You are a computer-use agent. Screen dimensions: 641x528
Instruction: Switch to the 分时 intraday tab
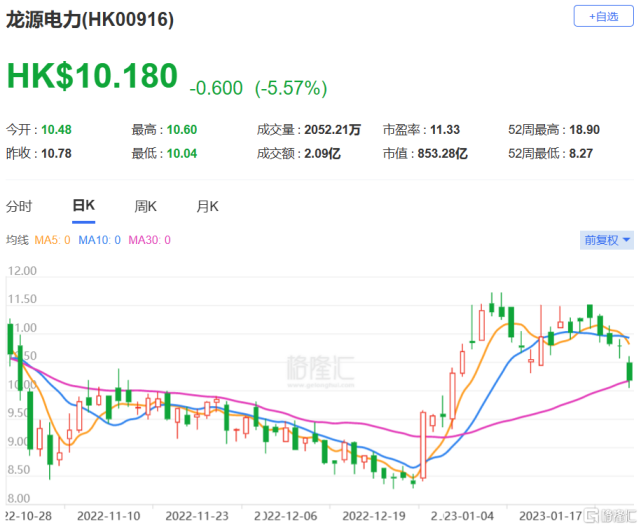click(19, 206)
